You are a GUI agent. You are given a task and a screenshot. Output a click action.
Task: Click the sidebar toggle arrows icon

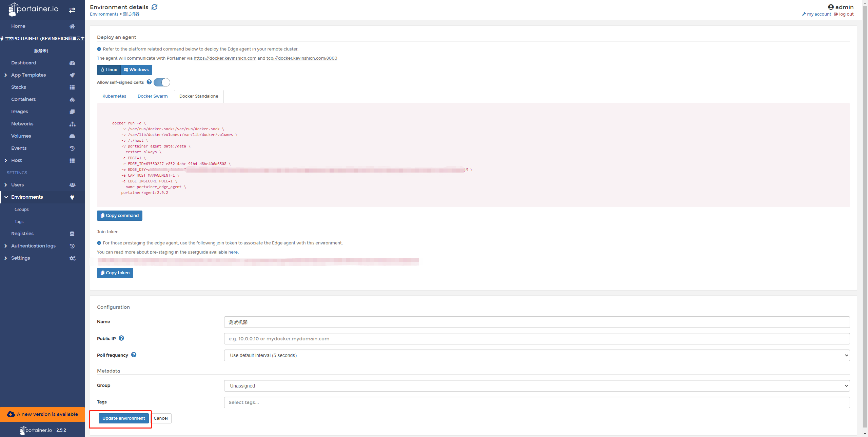coord(72,10)
